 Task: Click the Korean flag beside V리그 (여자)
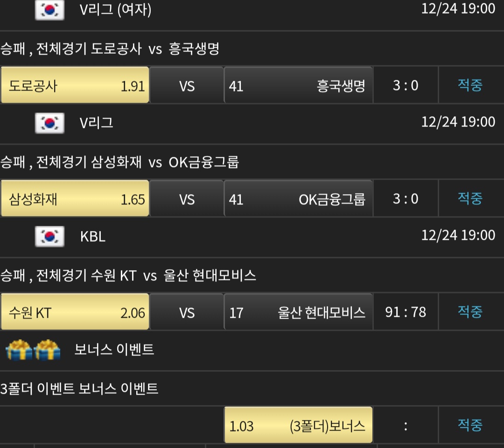[49, 10]
